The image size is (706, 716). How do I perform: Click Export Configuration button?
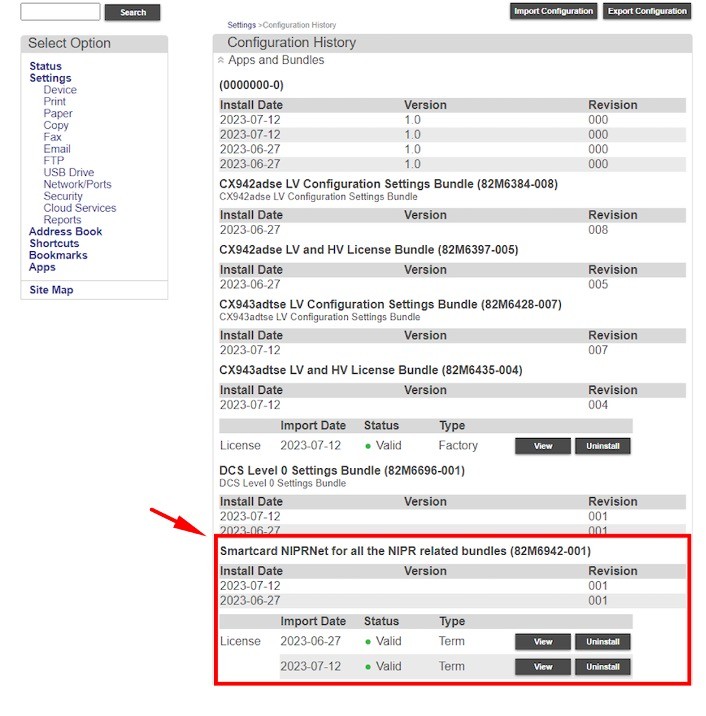point(647,11)
